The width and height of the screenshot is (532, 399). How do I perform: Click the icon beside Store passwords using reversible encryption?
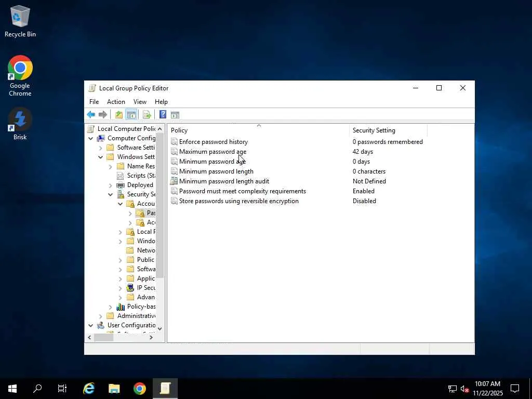pyautogui.click(x=174, y=201)
